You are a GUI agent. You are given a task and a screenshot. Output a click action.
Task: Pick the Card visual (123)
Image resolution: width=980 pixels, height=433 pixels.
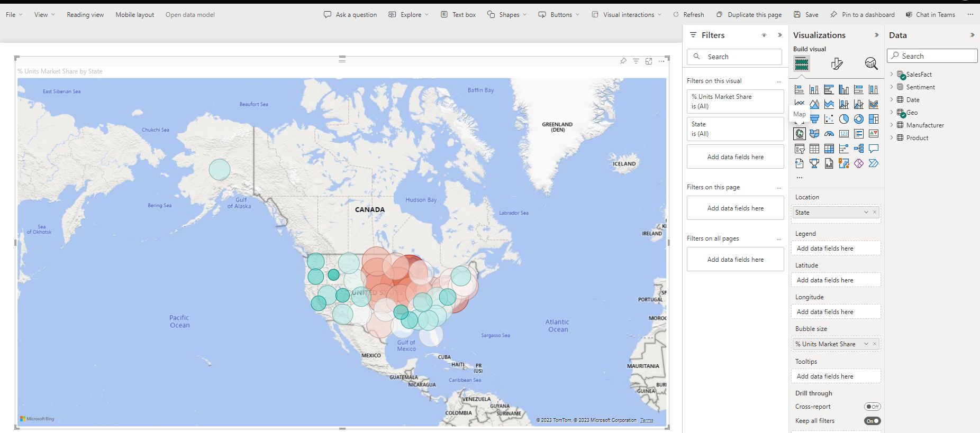coord(844,134)
